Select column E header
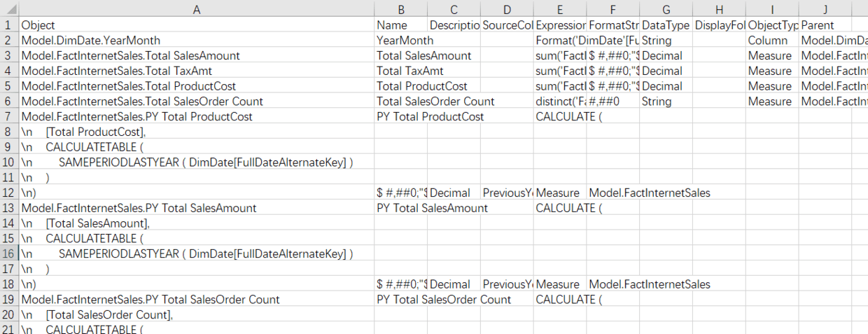868x334 pixels. click(560, 8)
